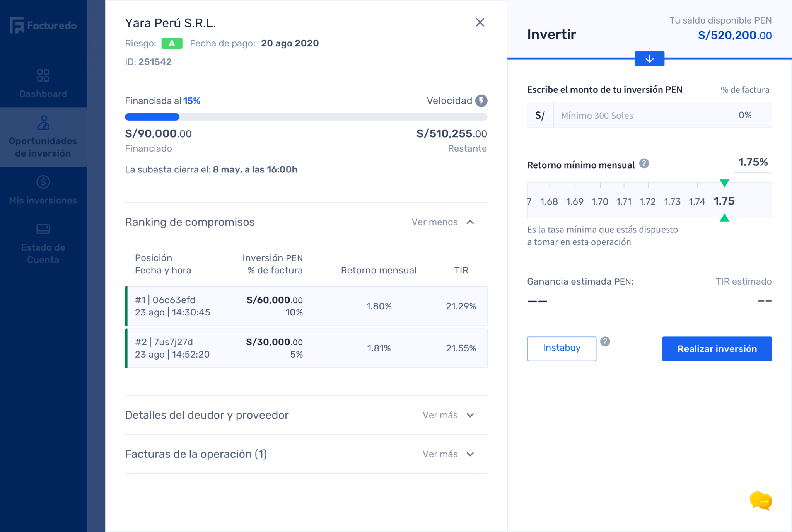Click the green triangle above 1.75
Image resolution: width=792 pixels, height=532 pixels.
coord(724,183)
